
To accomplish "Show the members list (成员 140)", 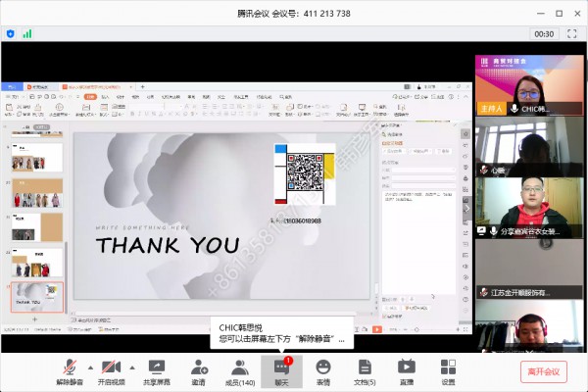I will [240, 367].
